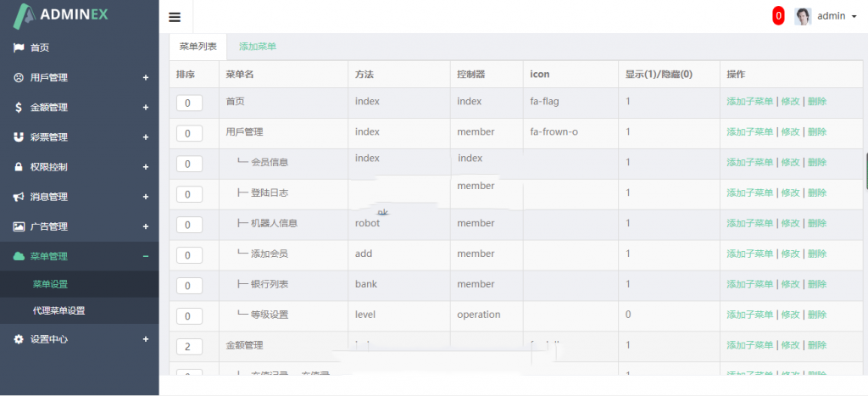Viewport: 868px width, 396px height.
Task: Expand the 用戶管理 plus sign
Action: (x=145, y=78)
